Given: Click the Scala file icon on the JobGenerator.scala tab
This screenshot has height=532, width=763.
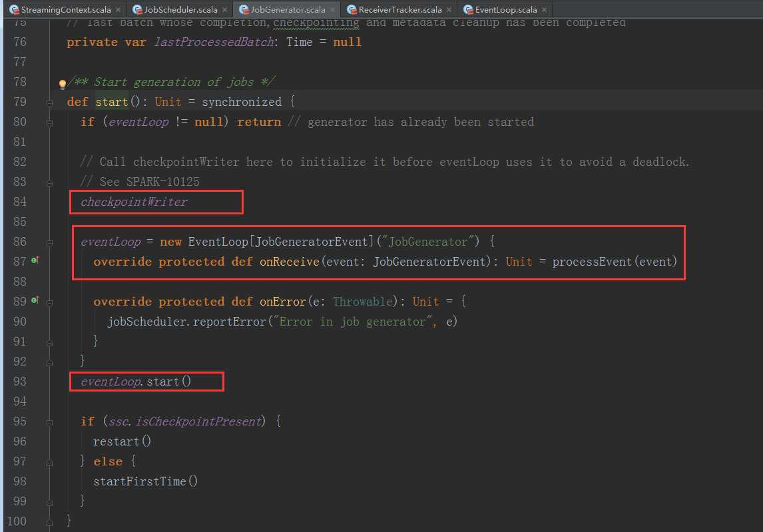Looking at the screenshot, I should pyautogui.click(x=244, y=10).
